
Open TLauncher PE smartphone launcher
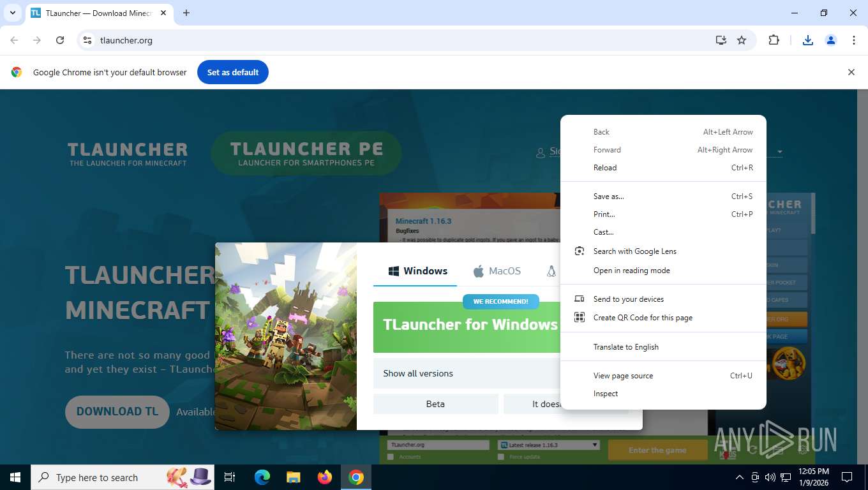(x=306, y=153)
